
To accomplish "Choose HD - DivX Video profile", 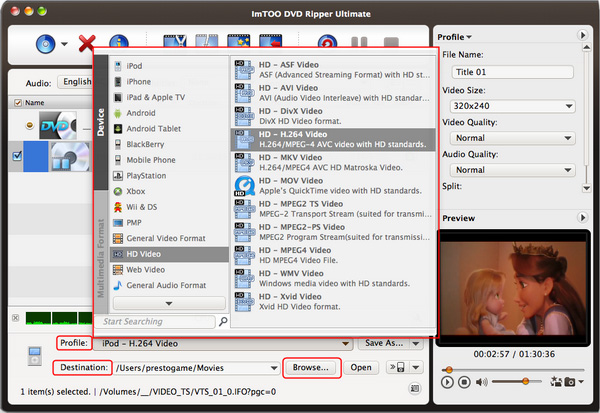I will 333,116.
